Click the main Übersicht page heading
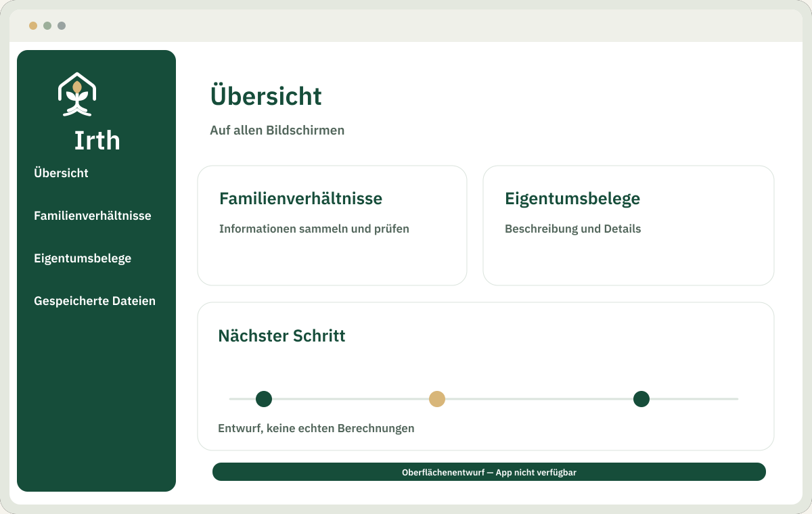The image size is (812, 514). [266, 96]
